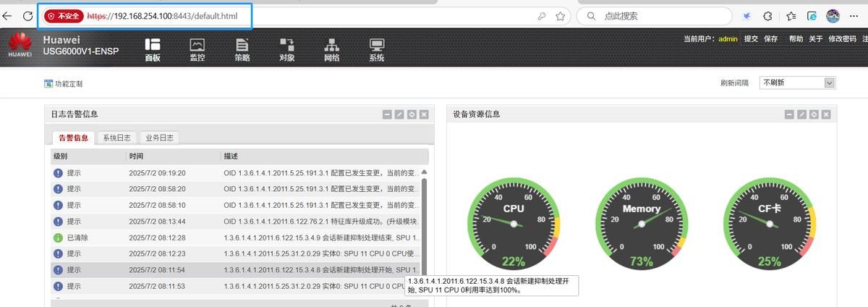This screenshot has height=307, width=868.
Task: Open the browser favorites list icon
Action: pyautogui.click(x=791, y=16)
